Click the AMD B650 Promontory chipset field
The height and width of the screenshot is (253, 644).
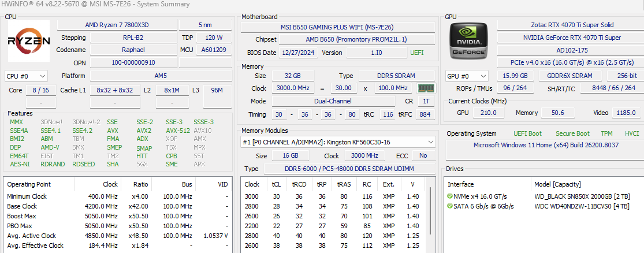356,40
